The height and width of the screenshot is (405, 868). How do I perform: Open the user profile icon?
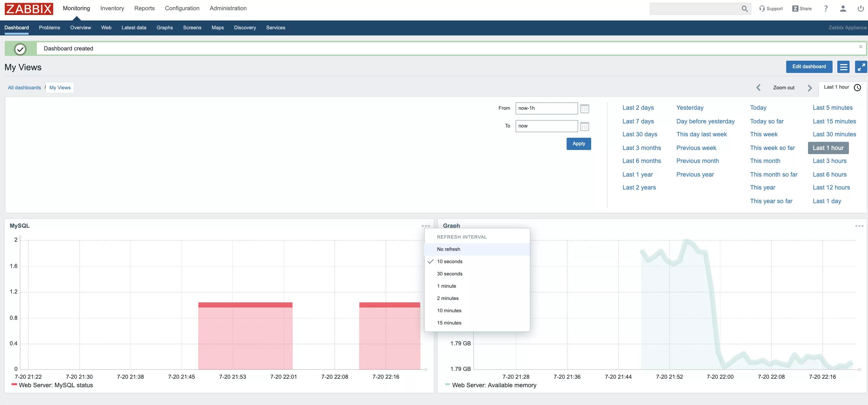point(843,9)
